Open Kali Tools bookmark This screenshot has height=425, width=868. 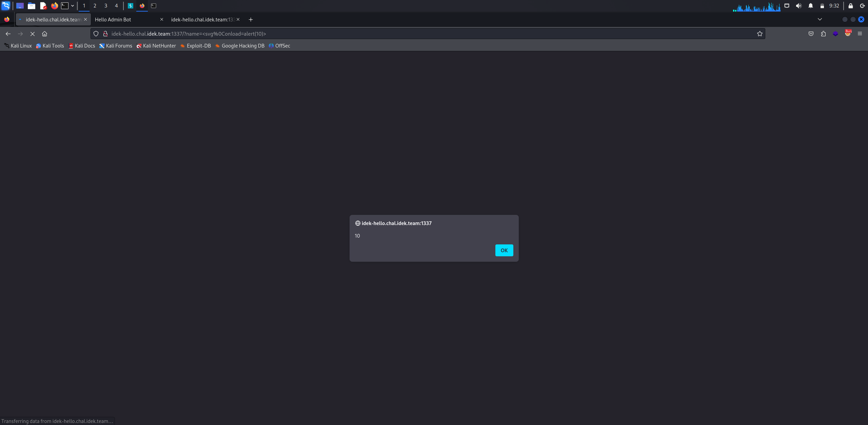pyautogui.click(x=50, y=45)
